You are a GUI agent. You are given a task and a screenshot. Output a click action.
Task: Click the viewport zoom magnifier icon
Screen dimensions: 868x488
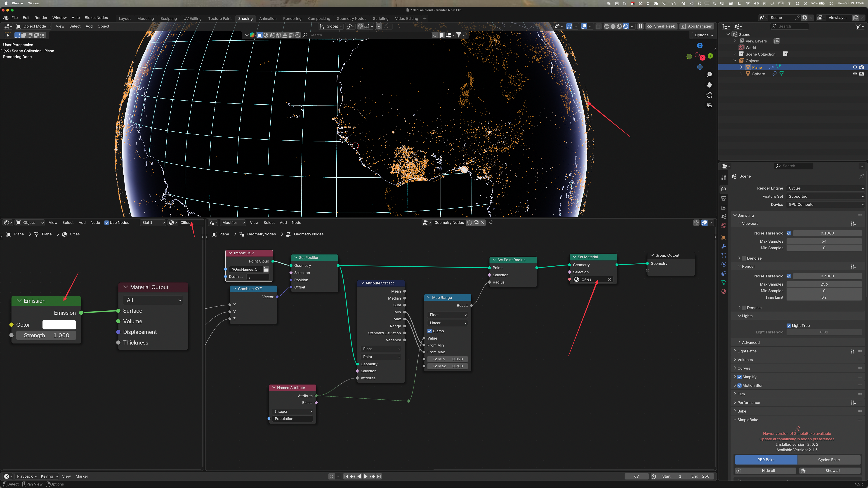click(x=709, y=74)
